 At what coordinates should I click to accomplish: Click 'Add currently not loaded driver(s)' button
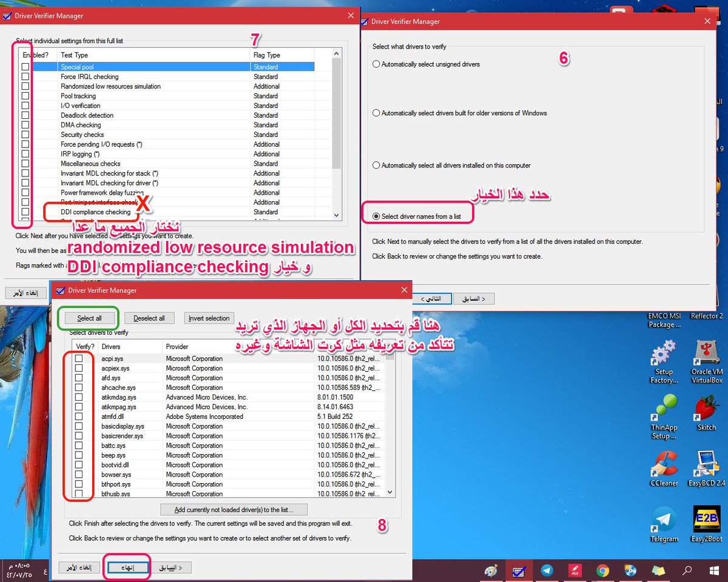point(234,509)
